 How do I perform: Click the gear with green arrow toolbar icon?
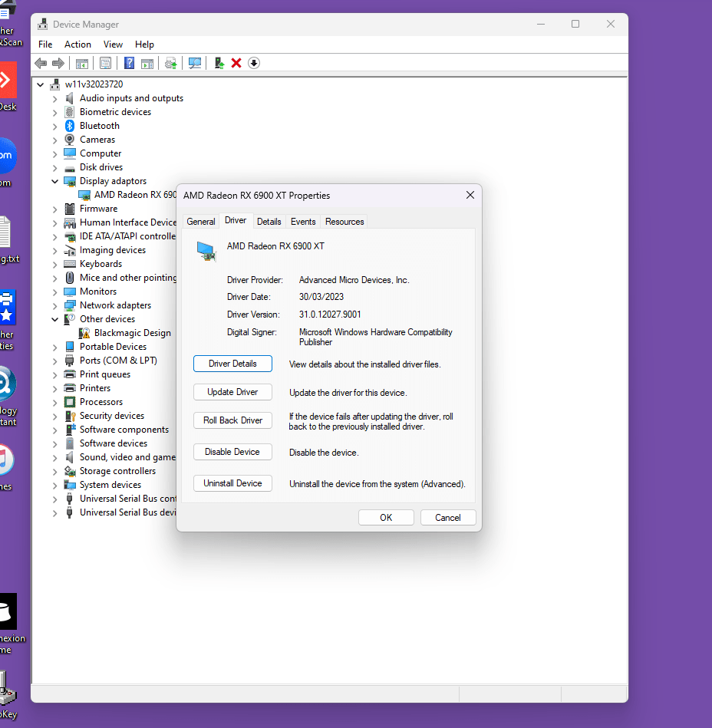point(171,63)
